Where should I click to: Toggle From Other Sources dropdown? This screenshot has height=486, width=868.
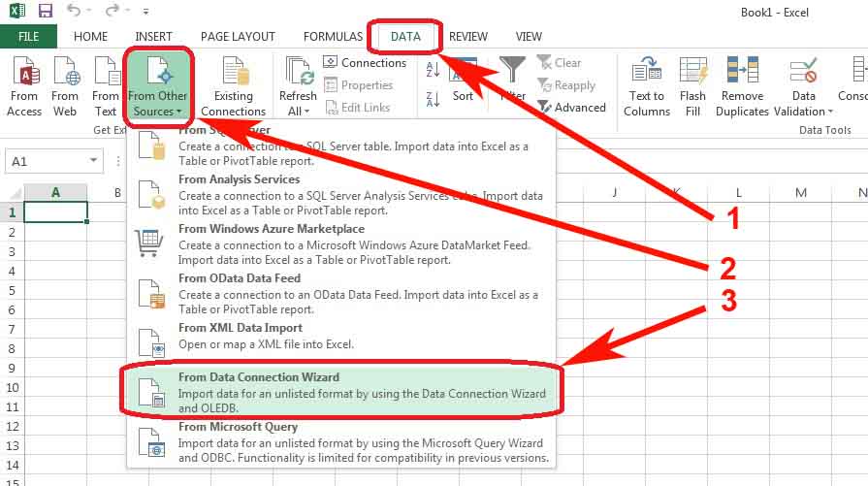point(158,86)
